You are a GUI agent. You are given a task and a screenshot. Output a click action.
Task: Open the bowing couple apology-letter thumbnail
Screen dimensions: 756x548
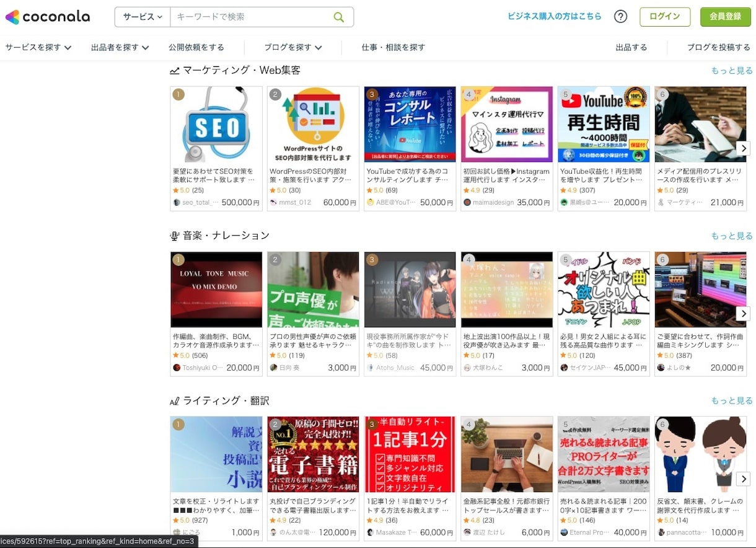coord(700,454)
